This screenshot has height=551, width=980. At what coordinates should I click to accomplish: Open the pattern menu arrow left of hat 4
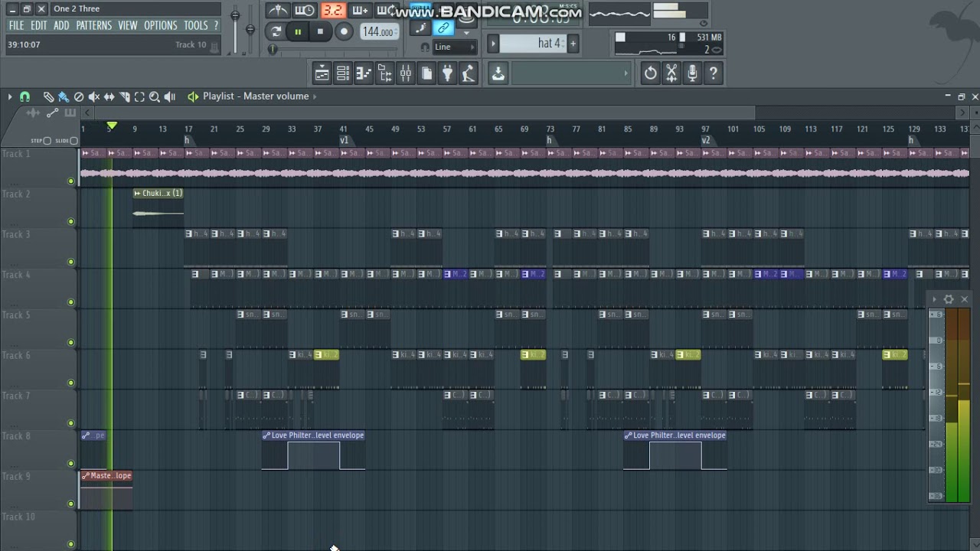494,44
